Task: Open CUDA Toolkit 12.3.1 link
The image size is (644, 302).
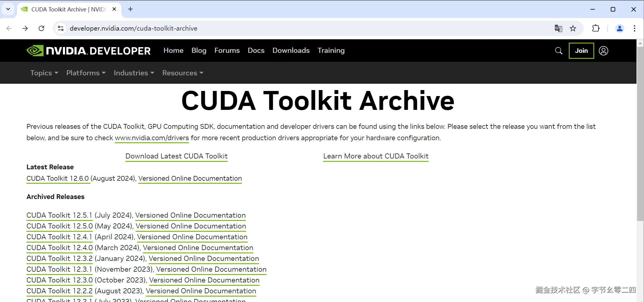Action: 59,269
